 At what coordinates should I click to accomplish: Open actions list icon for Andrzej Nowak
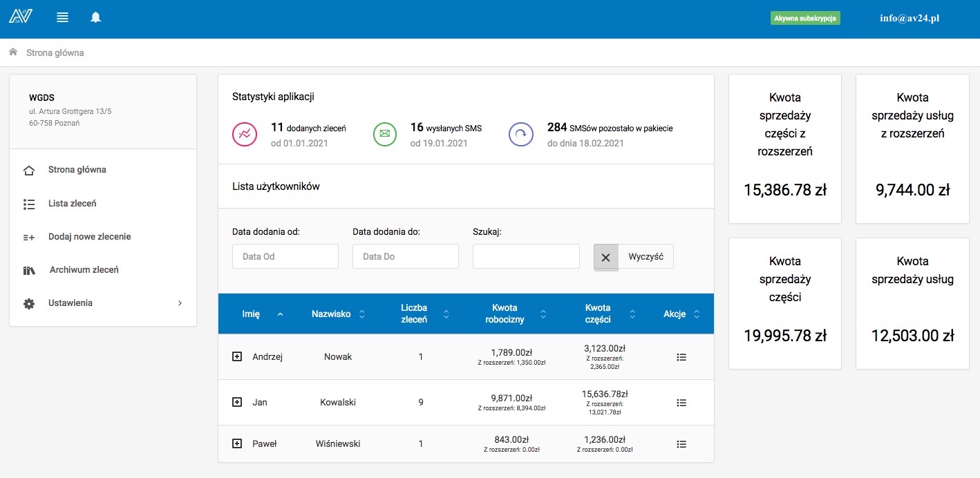pyautogui.click(x=681, y=357)
